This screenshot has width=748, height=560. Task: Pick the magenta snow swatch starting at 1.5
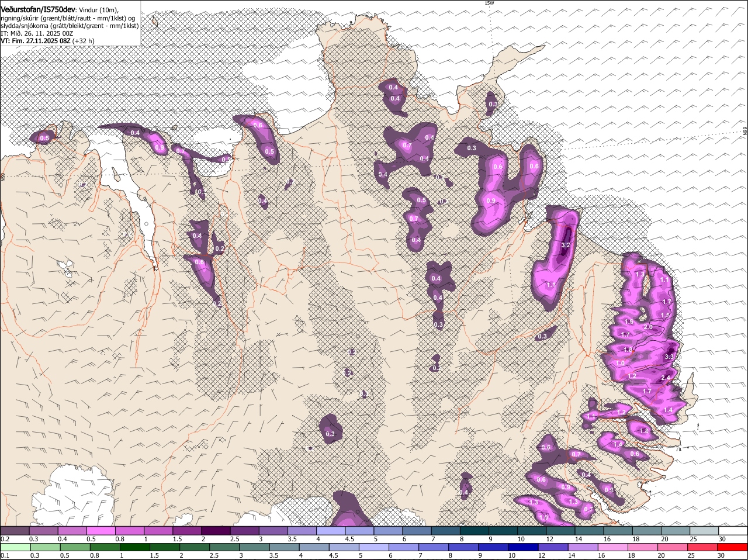(187, 531)
